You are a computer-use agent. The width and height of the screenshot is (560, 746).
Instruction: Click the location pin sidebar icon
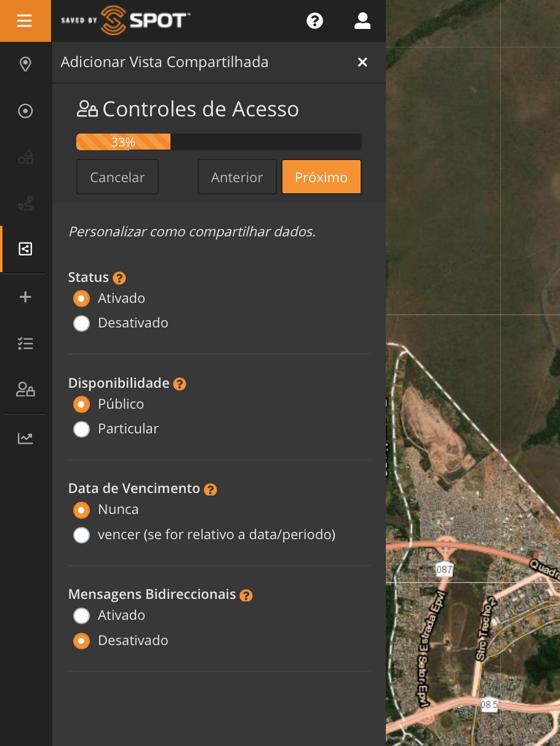point(25,65)
